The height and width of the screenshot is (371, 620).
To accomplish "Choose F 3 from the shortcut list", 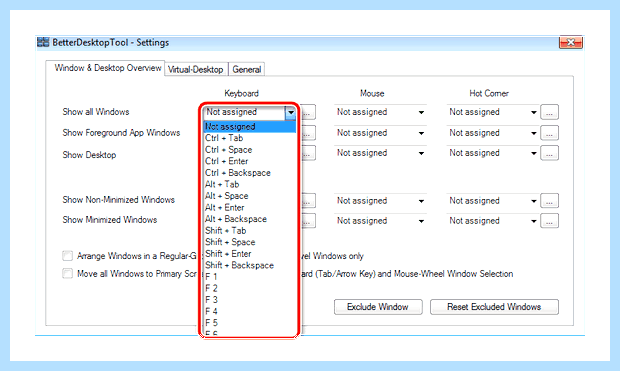I will (250, 300).
